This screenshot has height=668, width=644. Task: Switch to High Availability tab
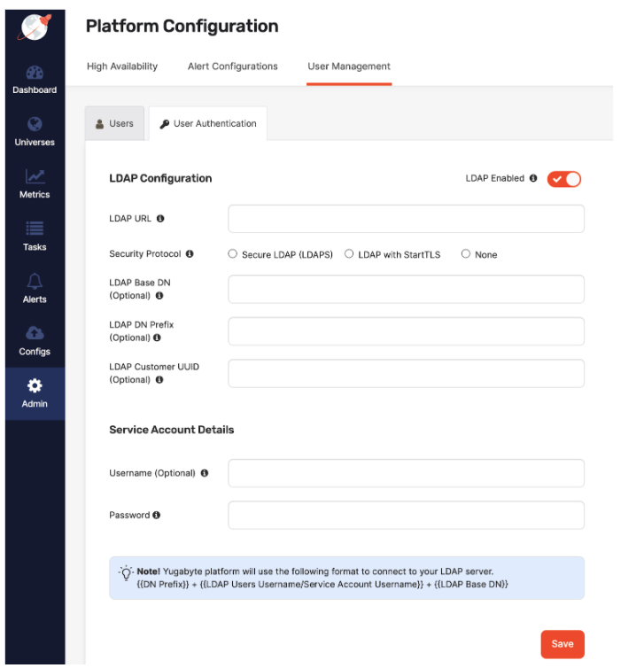(122, 66)
